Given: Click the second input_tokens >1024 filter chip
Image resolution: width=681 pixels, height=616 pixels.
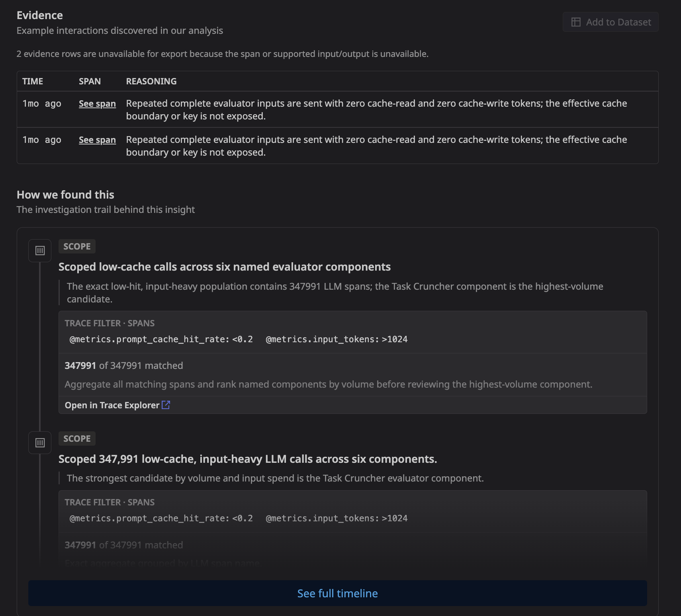Looking at the screenshot, I should [x=337, y=518].
